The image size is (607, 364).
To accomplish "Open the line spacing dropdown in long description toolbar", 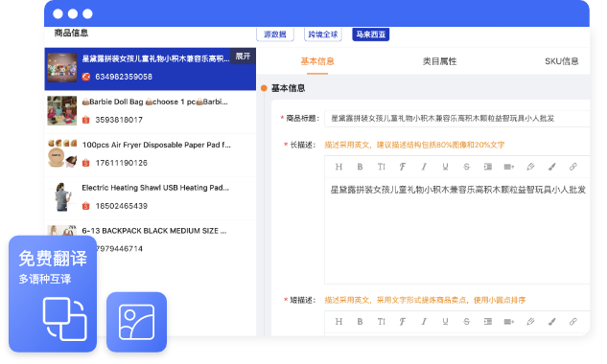I will (x=508, y=167).
